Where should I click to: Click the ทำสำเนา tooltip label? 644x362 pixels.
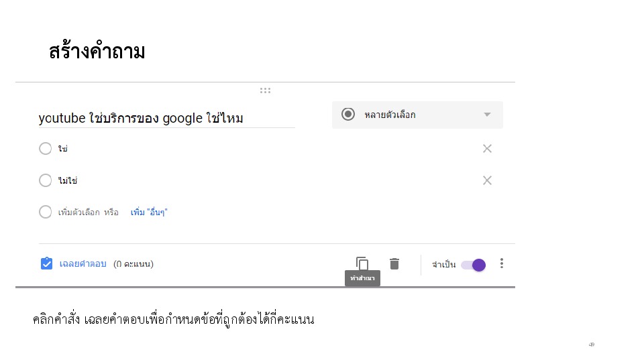click(x=362, y=278)
